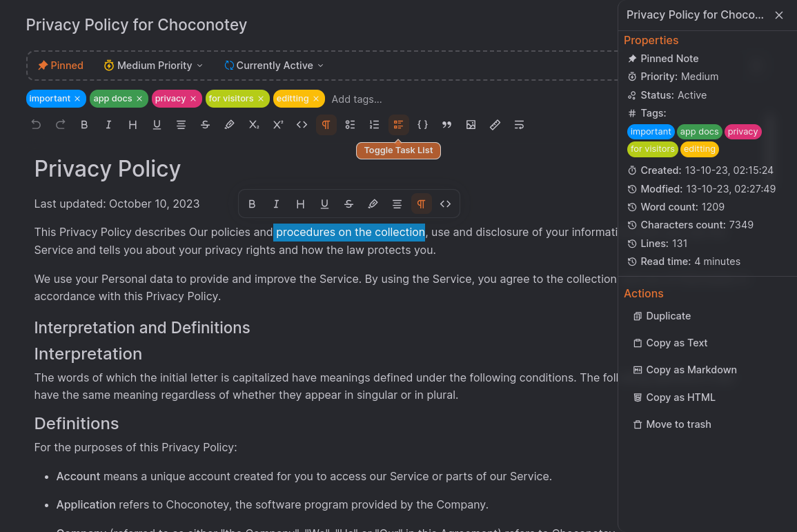Toggle bold in the main toolbar
The height and width of the screenshot is (532, 797).
84,124
